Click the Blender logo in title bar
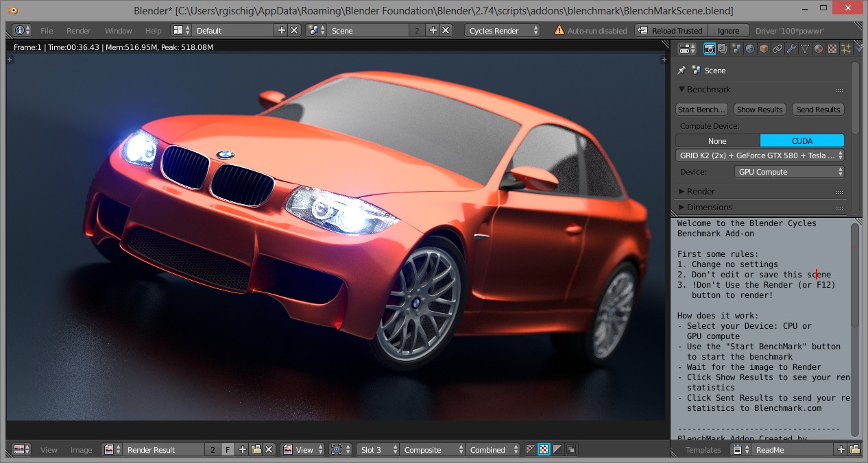The image size is (868, 463). coord(12,10)
